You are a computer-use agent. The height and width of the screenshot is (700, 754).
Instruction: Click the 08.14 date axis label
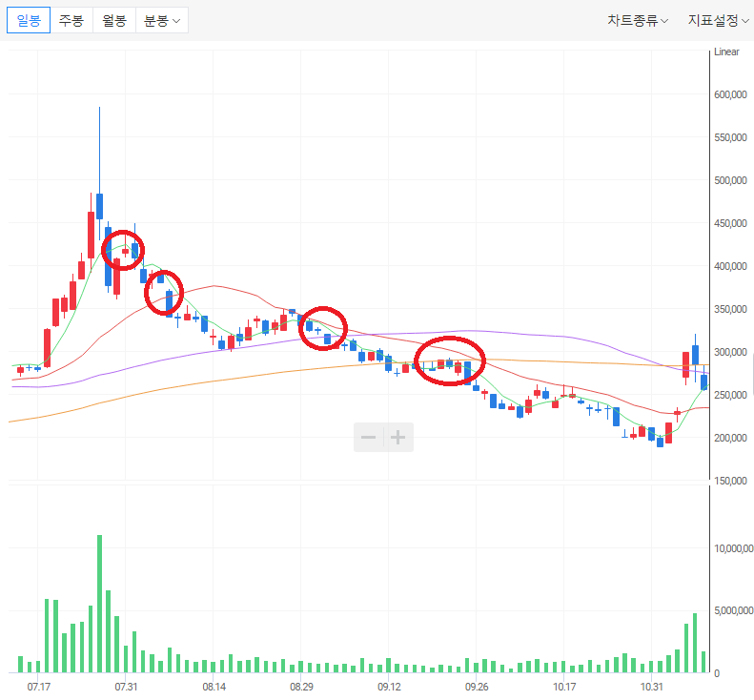coord(214,687)
